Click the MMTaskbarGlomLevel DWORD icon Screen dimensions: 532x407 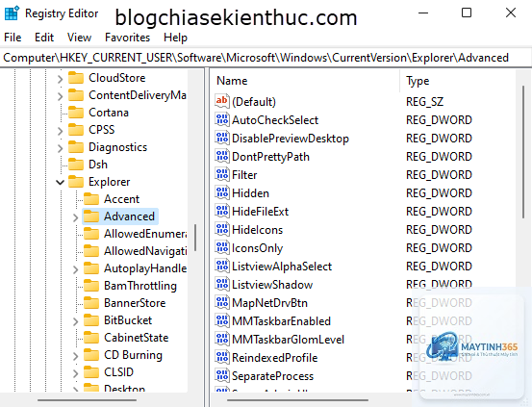tap(222, 340)
